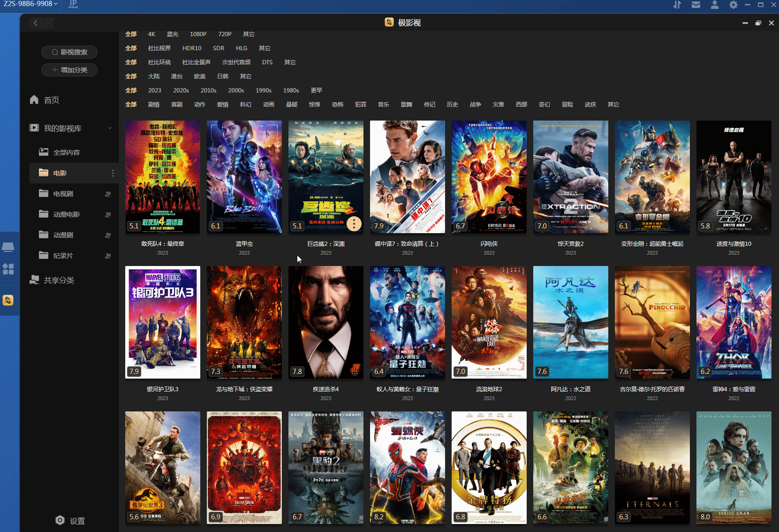Click the share icon next to 电视剧
Screen dimensions: 779x532
click(108, 194)
